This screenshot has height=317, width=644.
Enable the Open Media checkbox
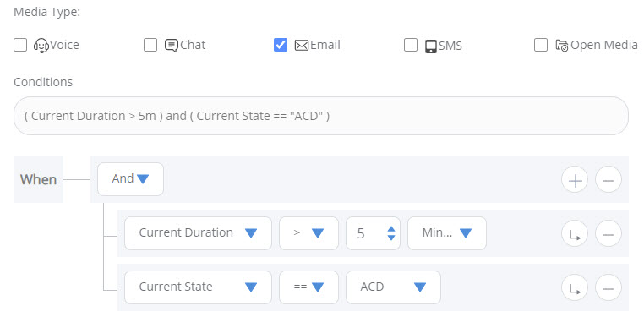tap(541, 45)
